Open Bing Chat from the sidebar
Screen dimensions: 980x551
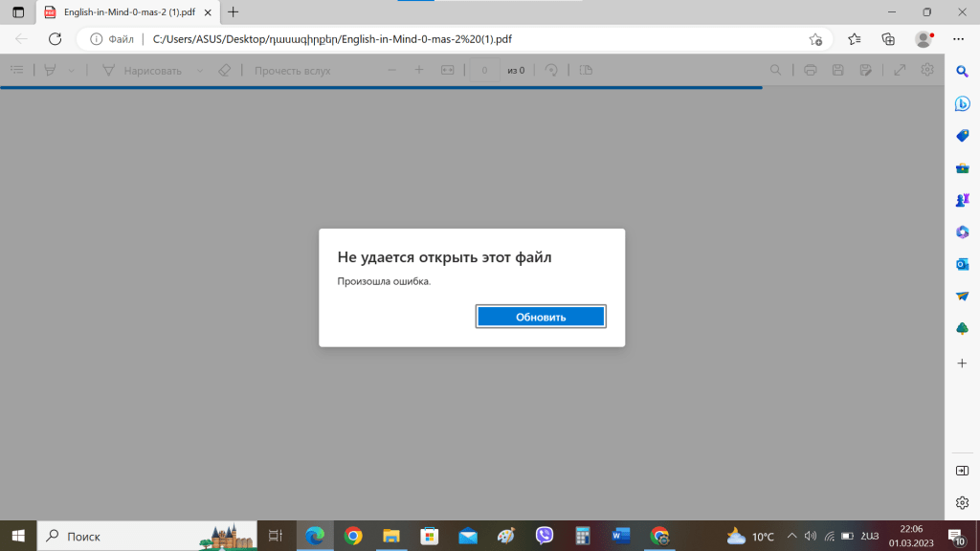pyautogui.click(x=962, y=103)
